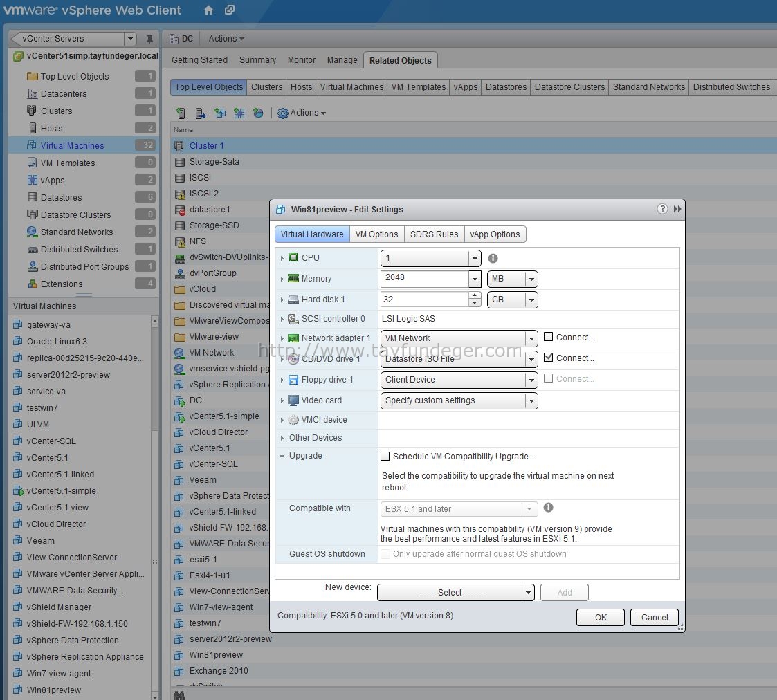Click the DC datacenter icon in header
Screen dimensions: 777x700
tap(174, 39)
